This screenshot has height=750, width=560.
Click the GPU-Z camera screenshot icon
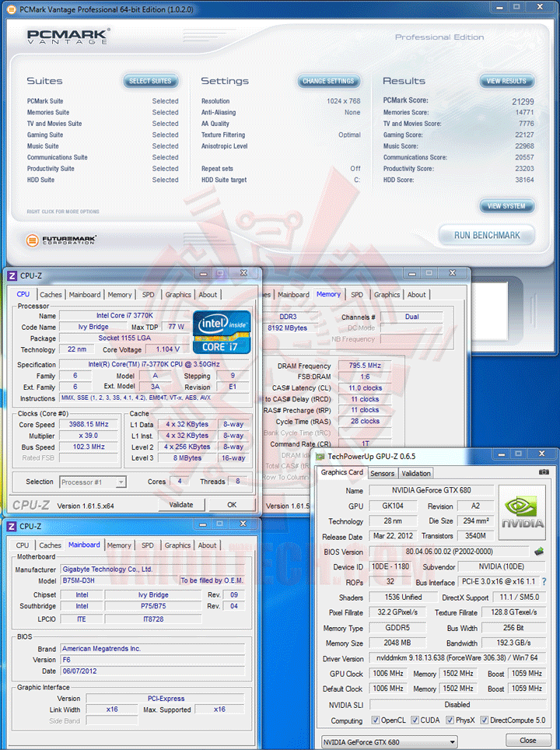click(x=544, y=472)
